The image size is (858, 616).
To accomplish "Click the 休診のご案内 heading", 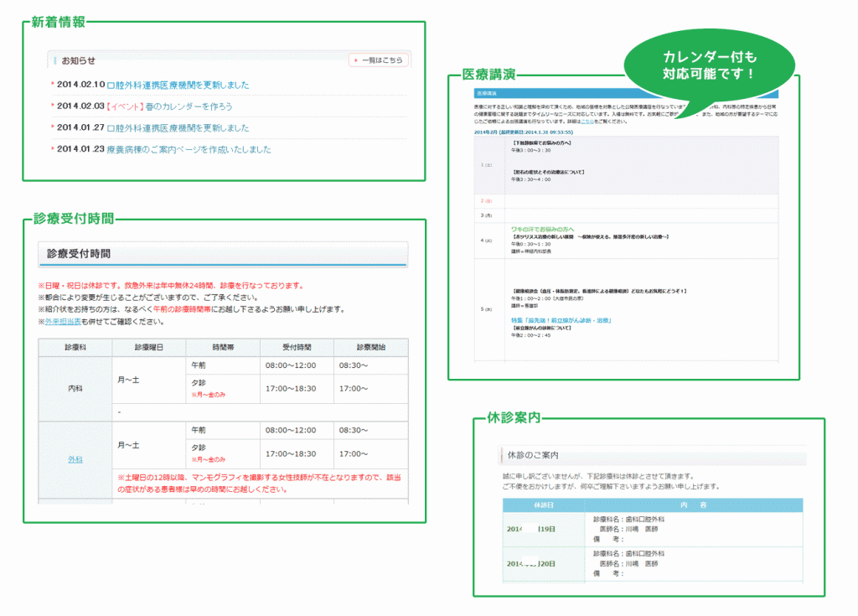I will [x=532, y=455].
